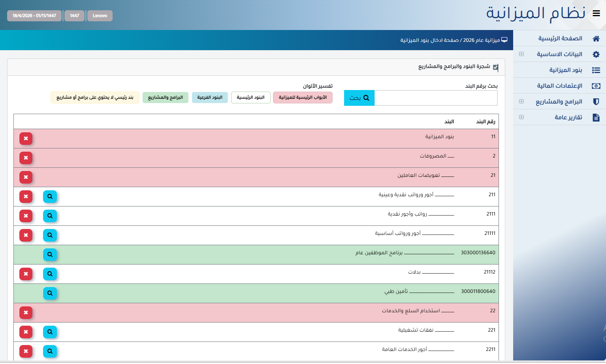
Task: Delete row 11 بنود الميزانية with red X
Action: click(26, 139)
